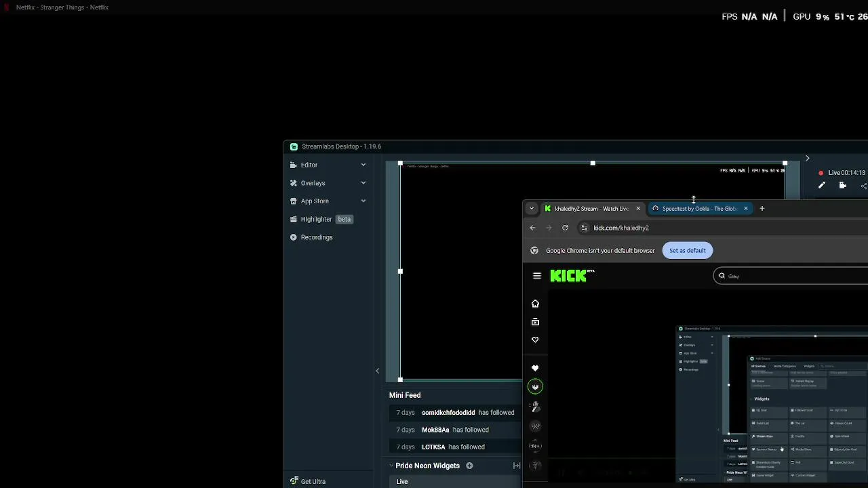This screenshot has height=488, width=868.
Task: Click the Mini Feed heading
Action: pyautogui.click(x=405, y=395)
